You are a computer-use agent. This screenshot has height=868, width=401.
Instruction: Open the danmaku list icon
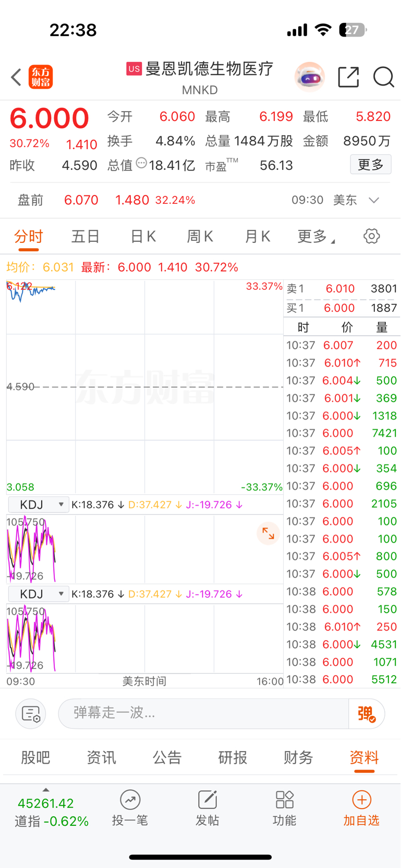click(31, 714)
